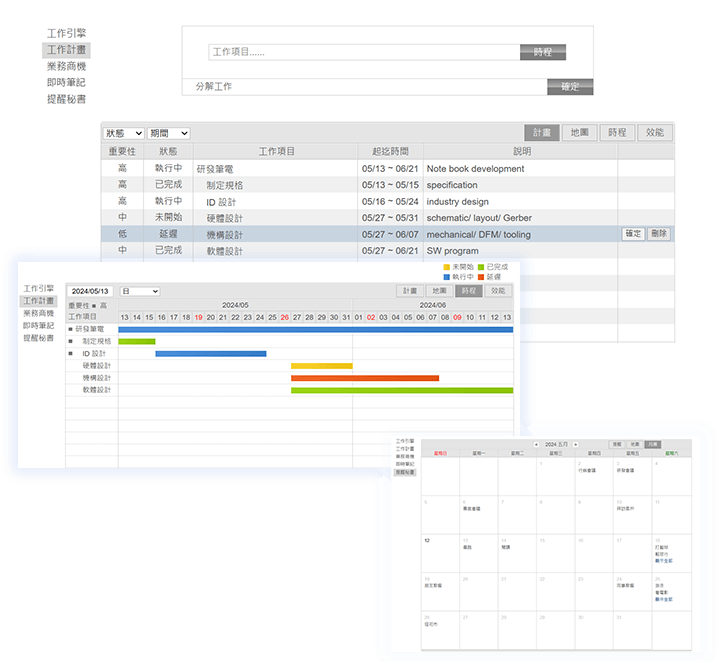The image size is (719, 662).
Task: Click the orange 機構設計 delayed Gantt bar
Action: [365, 378]
